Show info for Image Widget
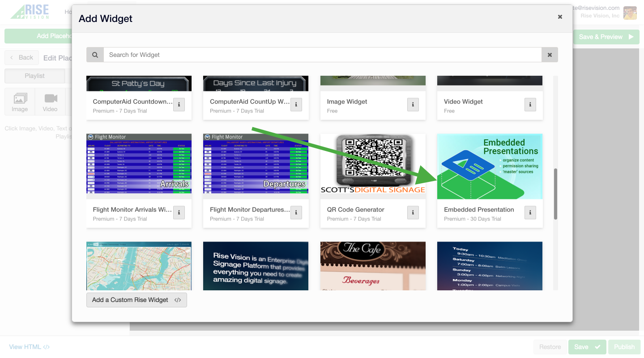644x358 pixels. click(413, 104)
